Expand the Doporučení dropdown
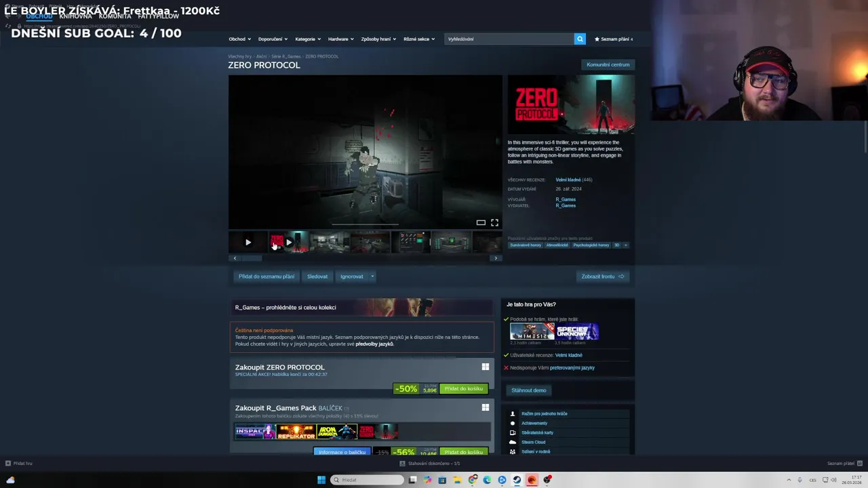Viewport: 868px width, 488px height. tap(273, 39)
